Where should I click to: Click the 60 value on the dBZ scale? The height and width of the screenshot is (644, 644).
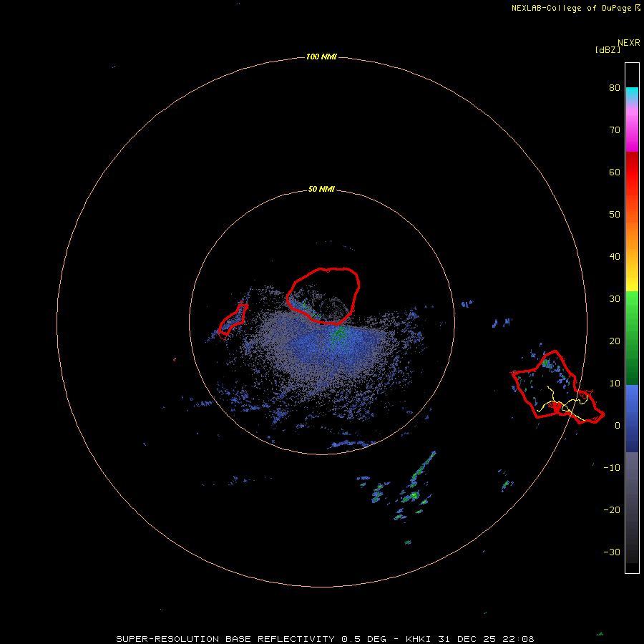point(615,172)
